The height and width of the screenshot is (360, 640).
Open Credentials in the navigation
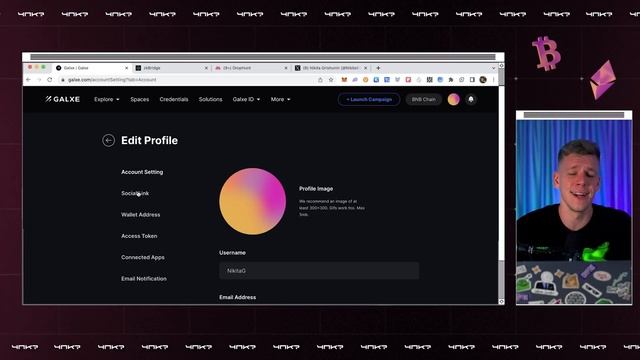[174, 99]
